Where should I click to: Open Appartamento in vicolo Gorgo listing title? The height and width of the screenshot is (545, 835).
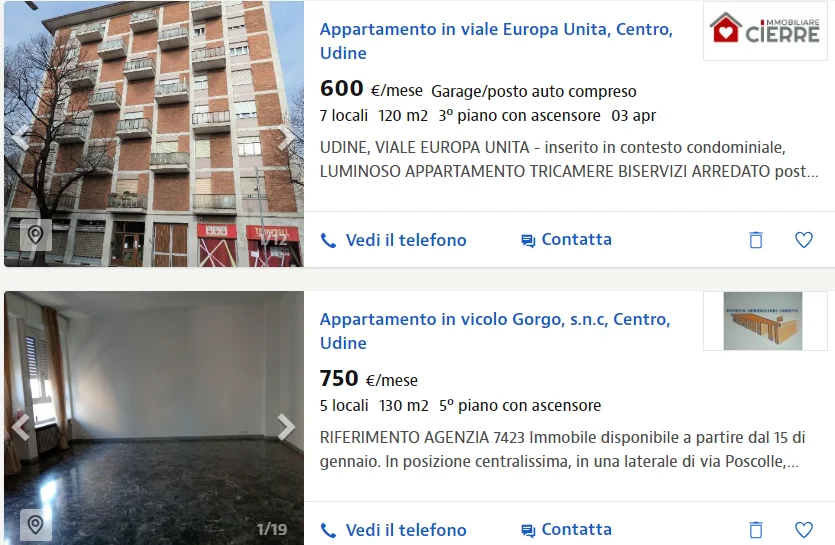pyautogui.click(x=495, y=331)
